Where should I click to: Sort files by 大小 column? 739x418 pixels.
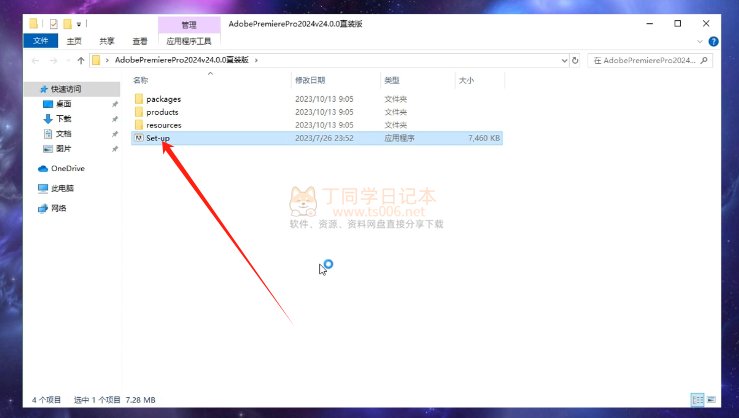[466, 80]
